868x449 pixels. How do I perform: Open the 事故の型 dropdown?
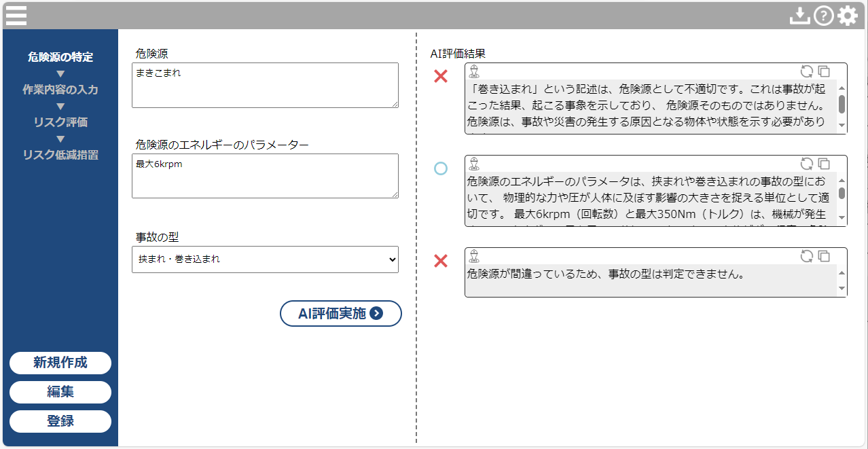[x=265, y=259]
